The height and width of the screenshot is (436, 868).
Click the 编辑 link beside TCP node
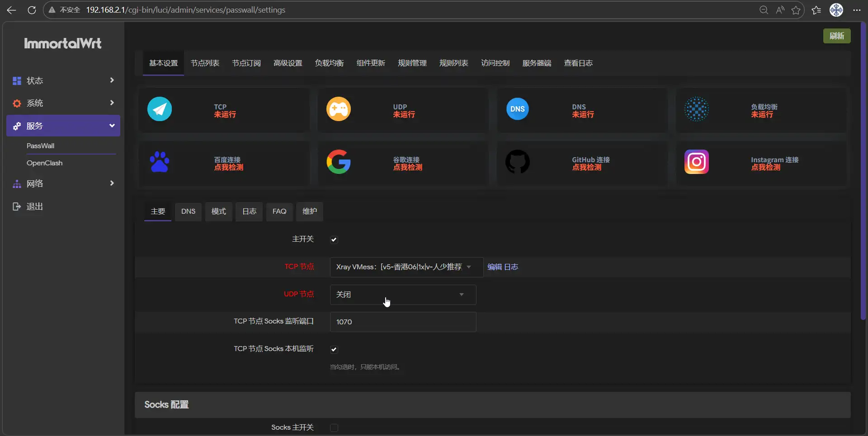pos(495,267)
